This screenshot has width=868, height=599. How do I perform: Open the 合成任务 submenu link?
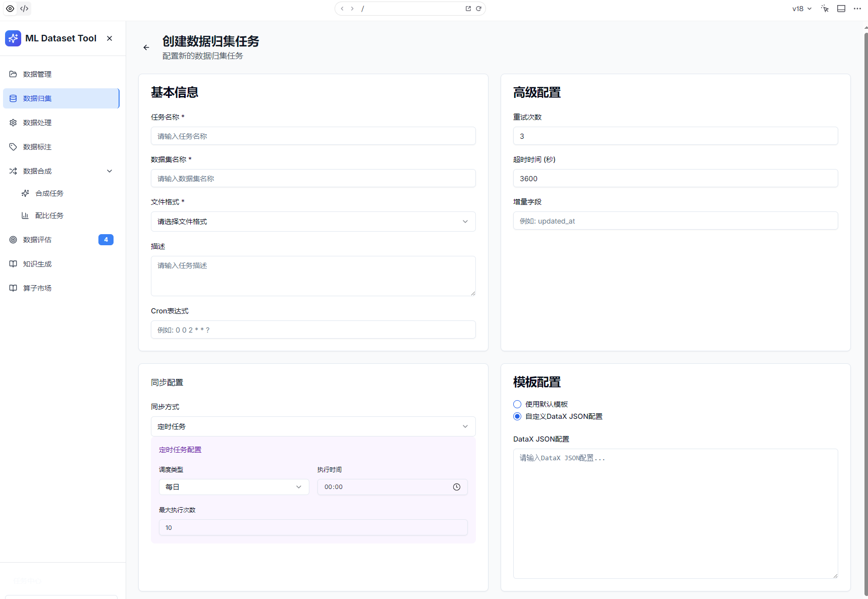(x=49, y=193)
